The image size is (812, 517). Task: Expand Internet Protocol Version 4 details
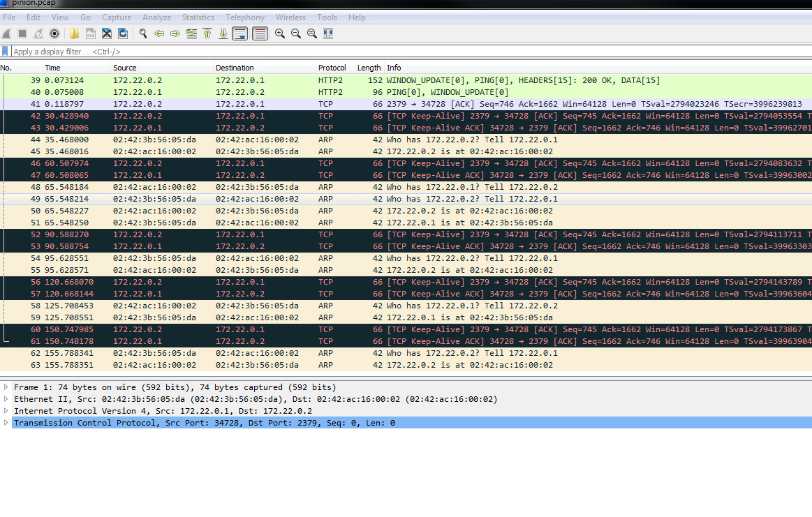tap(6, 410)
